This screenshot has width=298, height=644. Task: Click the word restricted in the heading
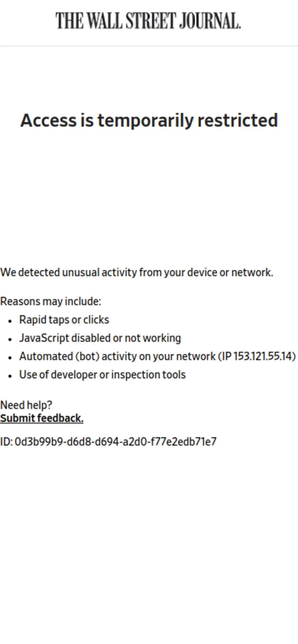tap(238, 120)
